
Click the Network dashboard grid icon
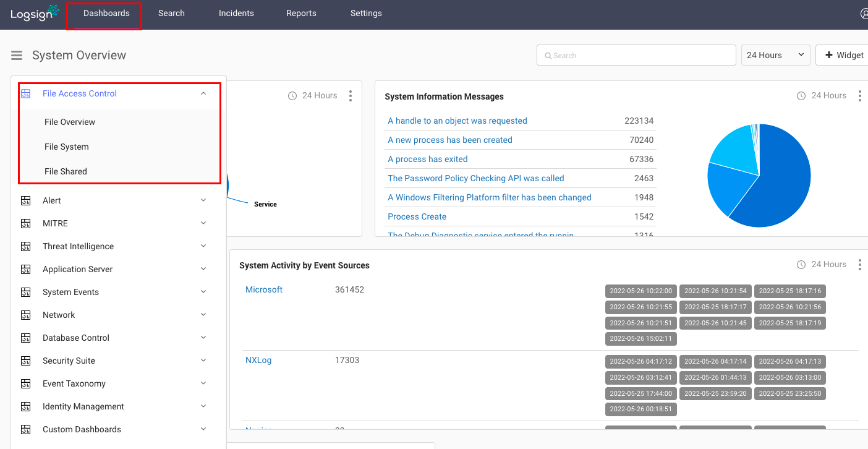coord(25,314)
